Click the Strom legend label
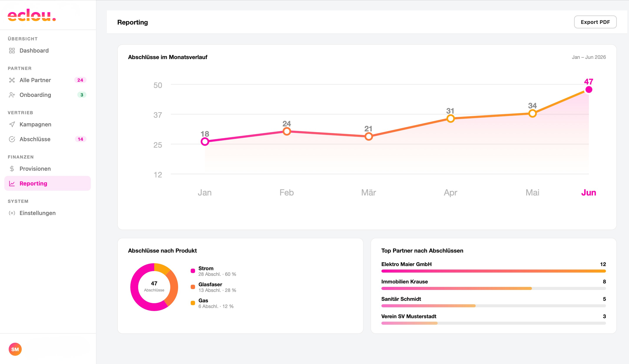This screenshot has height=364, width=629. coord(206,268)
